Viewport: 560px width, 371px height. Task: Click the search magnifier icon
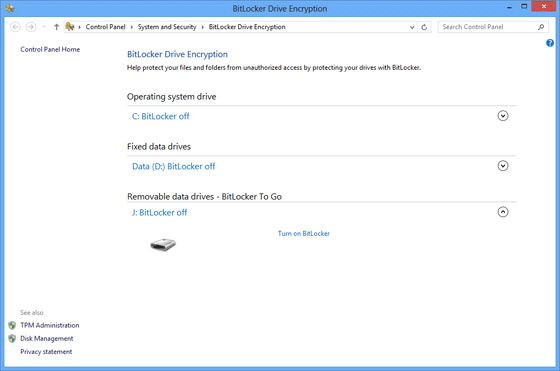click(541, 27)
